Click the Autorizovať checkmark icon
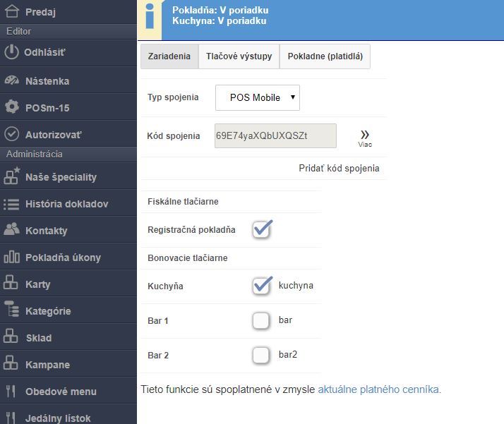The width and height of the screenshot is (504, 424). [11, 134]
